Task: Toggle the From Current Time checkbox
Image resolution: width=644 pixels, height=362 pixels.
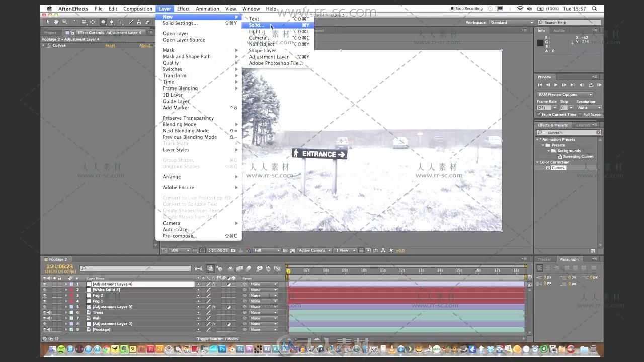Action: point(539,114)
